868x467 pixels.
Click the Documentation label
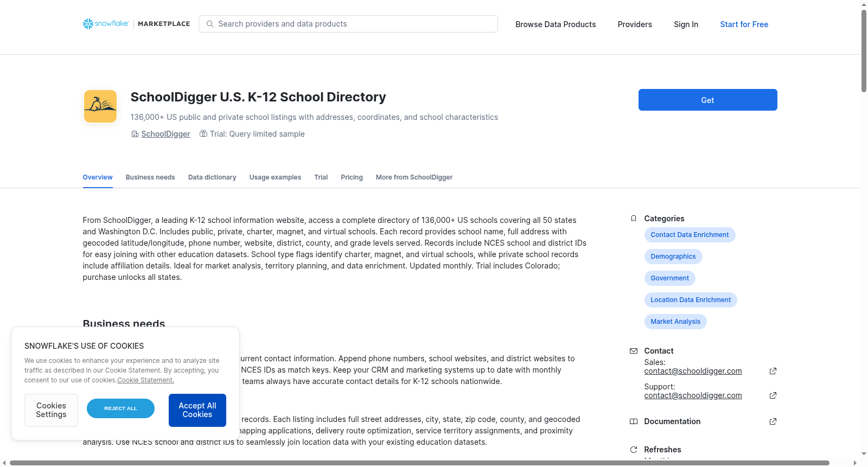pos(672,421)
